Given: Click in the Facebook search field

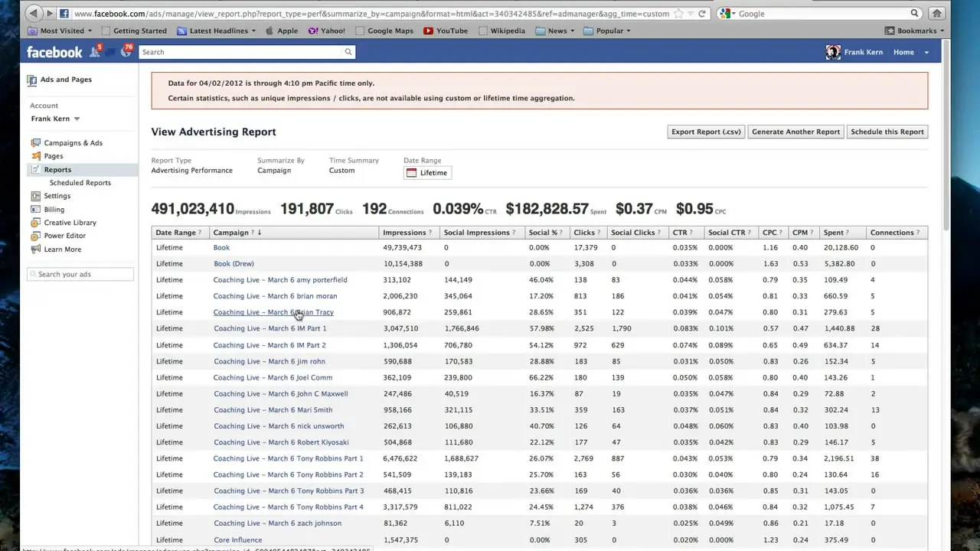Looking at the screenshot, I should (241, 52).
